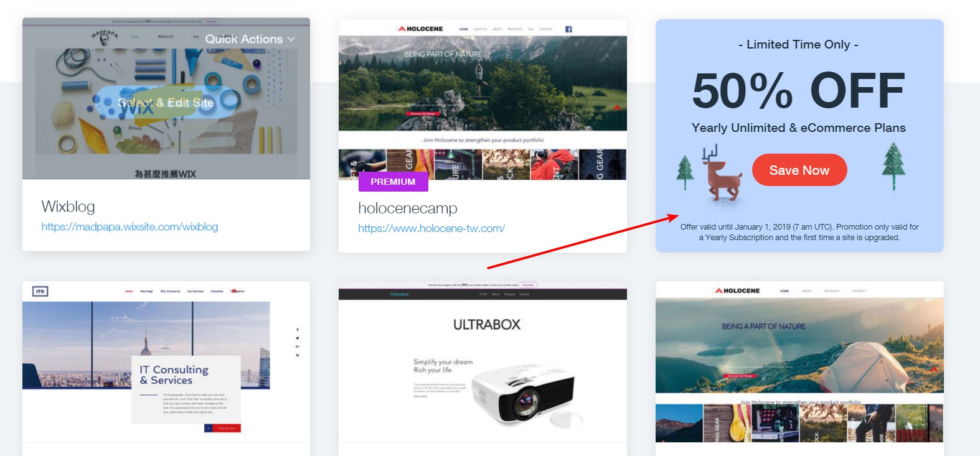Open the Holocene tent site thumbnail
Image resolution: width=980 pixels, height=456 pixels.
click(799, 361)
